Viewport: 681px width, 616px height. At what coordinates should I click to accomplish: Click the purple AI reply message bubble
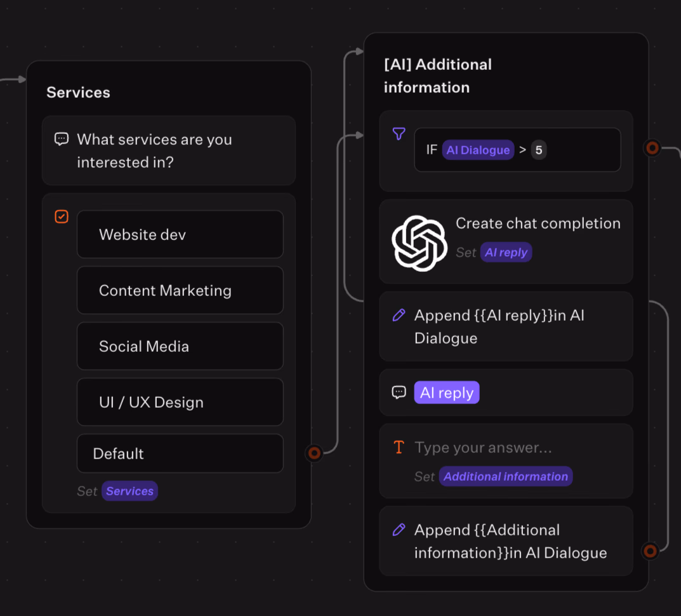pos(446,392)
